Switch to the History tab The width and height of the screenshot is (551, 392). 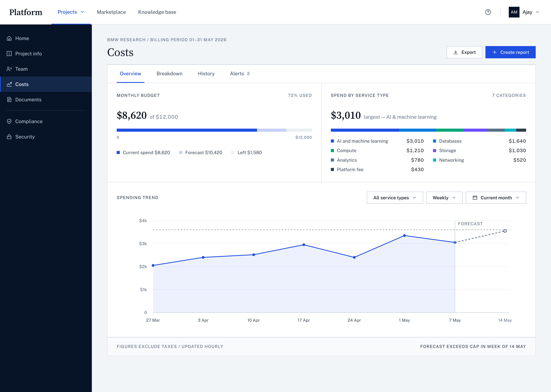[206, 74]
